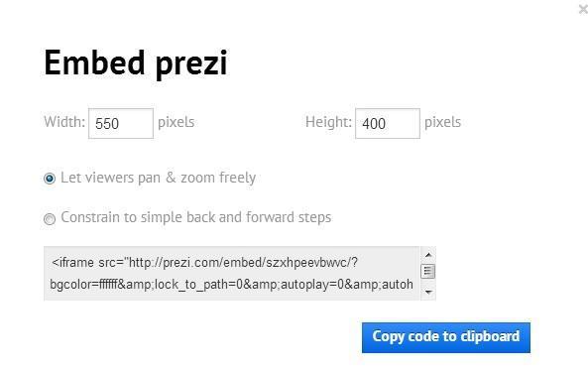Click the scroll down arrow of the embed code box
588x371 pixels.
coord(428,292)
